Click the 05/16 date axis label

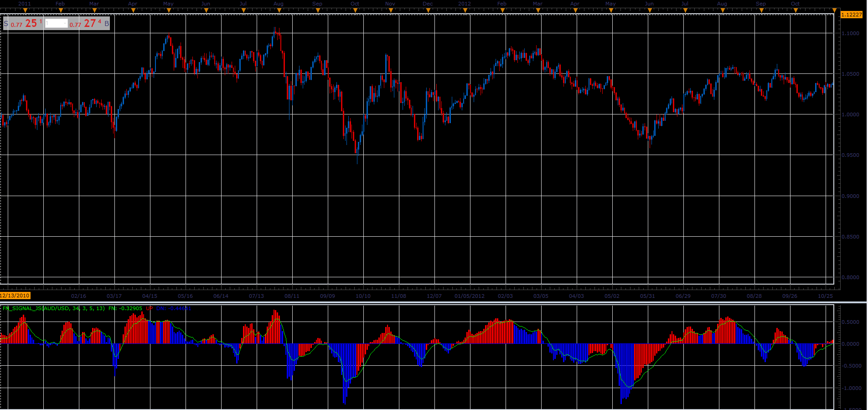[185, 296]
